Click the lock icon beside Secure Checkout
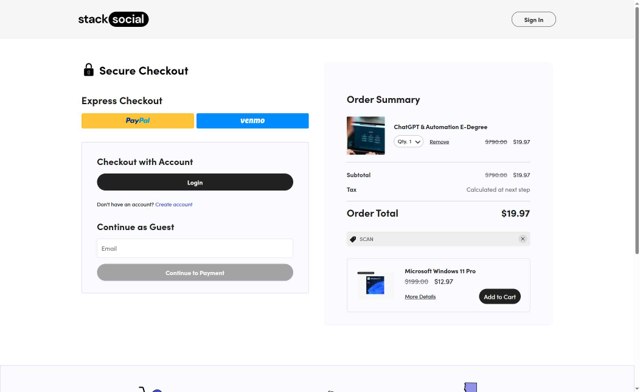Screen dimensions: 640x392 [x=89, y=70]
